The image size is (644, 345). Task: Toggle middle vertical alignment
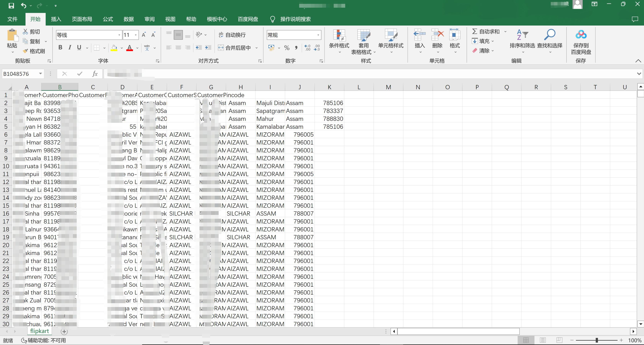[x=178, y=35]
